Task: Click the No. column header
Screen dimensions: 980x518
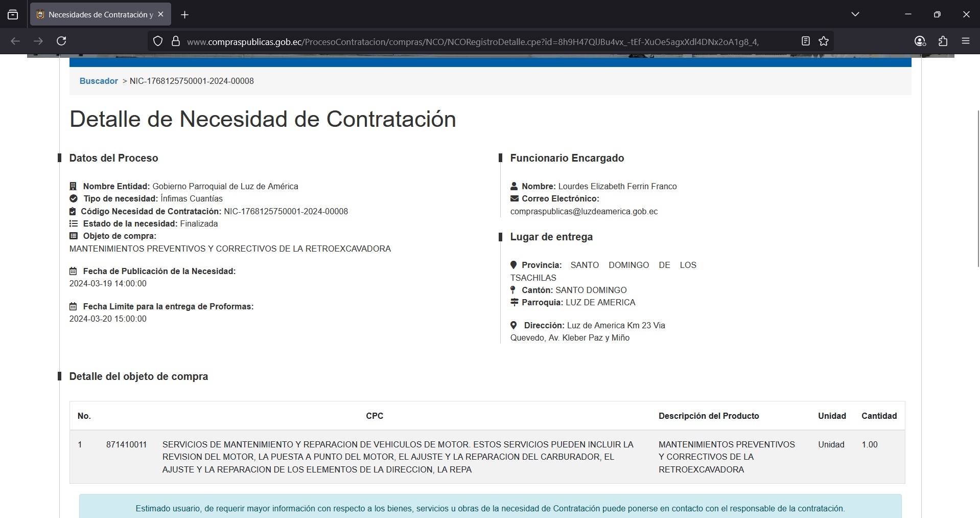Action: point(84,416)
